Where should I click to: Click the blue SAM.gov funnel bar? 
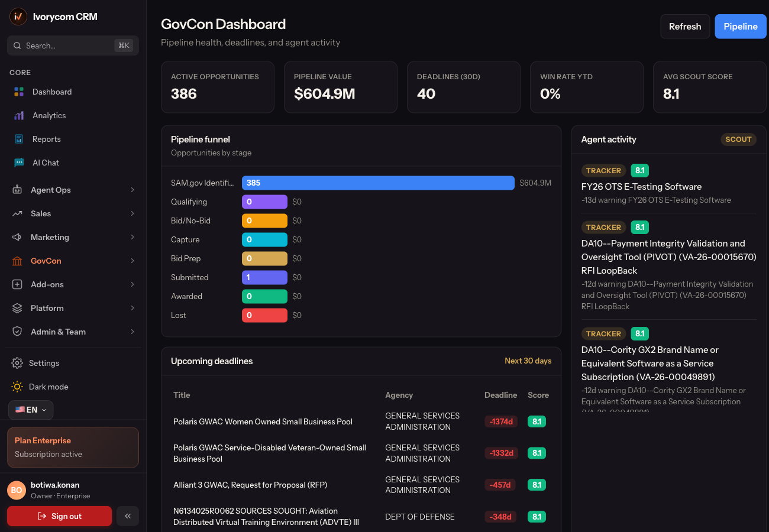(378, 183)
